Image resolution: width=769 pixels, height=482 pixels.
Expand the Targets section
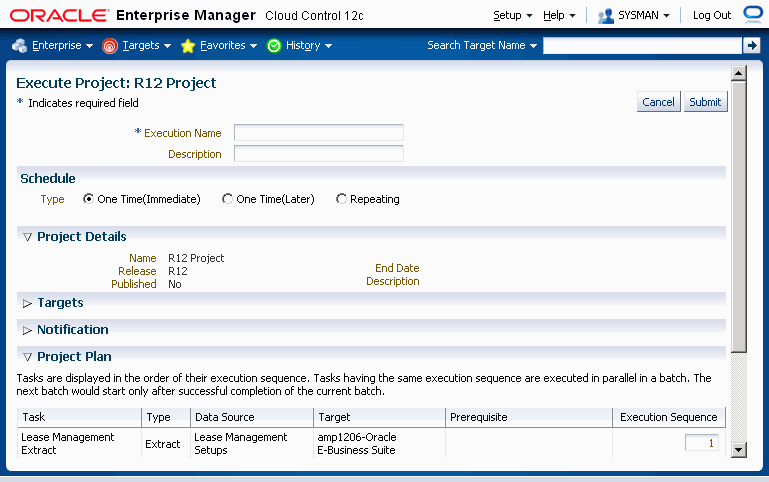point(27,304)
